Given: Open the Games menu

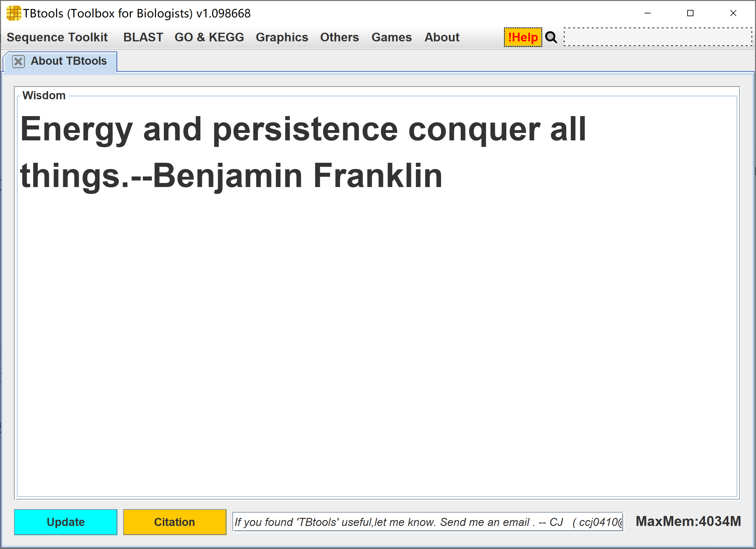Looking at the screenshot, I should tap(391, 37).
